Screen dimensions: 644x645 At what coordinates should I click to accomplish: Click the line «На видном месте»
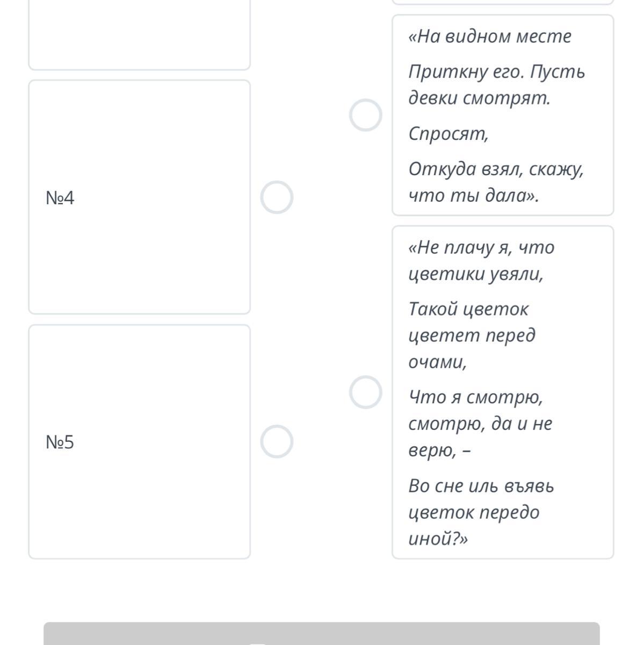[x=490, y=36]
